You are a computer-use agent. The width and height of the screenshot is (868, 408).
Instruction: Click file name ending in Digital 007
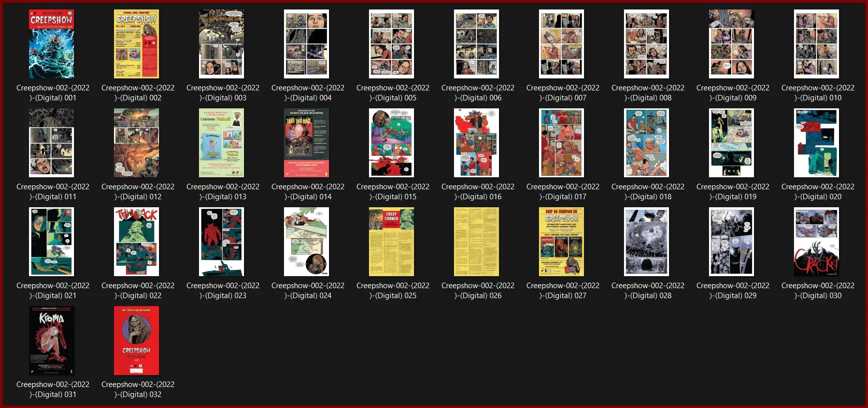coord(563,93)
